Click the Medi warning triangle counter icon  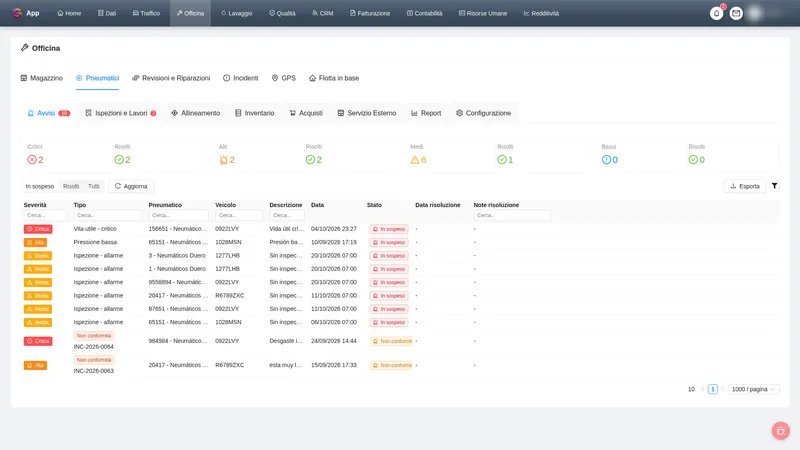click(415, 160)
